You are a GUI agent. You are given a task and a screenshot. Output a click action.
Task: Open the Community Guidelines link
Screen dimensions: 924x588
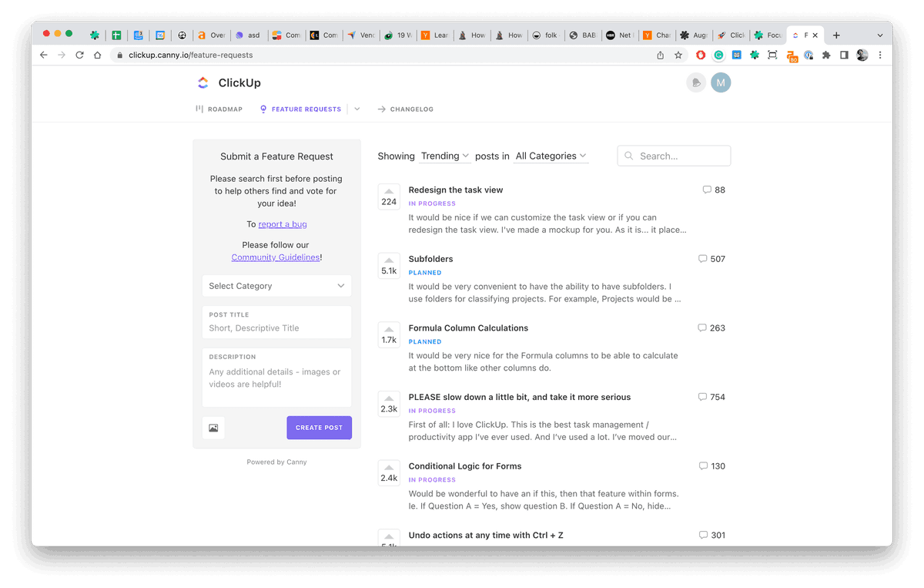(276, 257)
